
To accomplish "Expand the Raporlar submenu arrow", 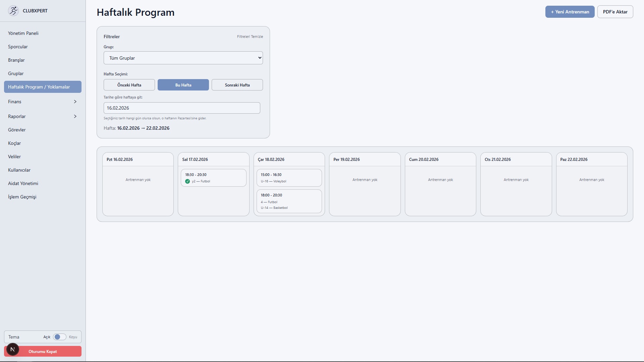I will pyautogui.click(x=75, y=116).
